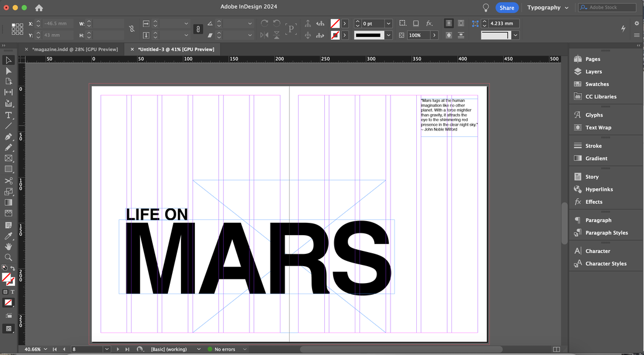
Task: Activate the Scissors tool
Action: point(8,181)
